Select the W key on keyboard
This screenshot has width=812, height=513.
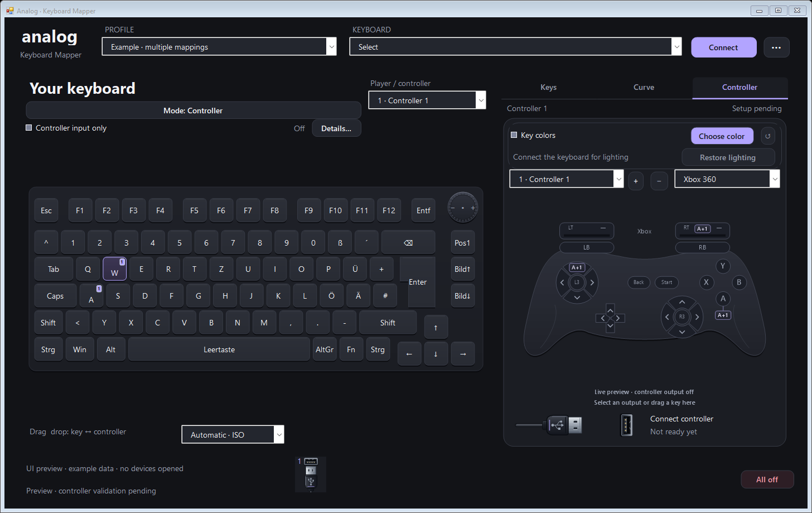(x=115, y=269)
